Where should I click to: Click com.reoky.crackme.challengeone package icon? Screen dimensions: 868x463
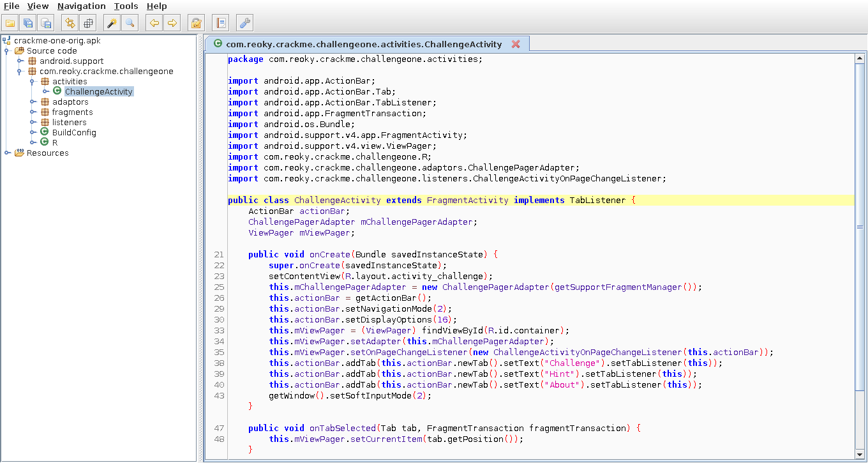pos(32,72)
